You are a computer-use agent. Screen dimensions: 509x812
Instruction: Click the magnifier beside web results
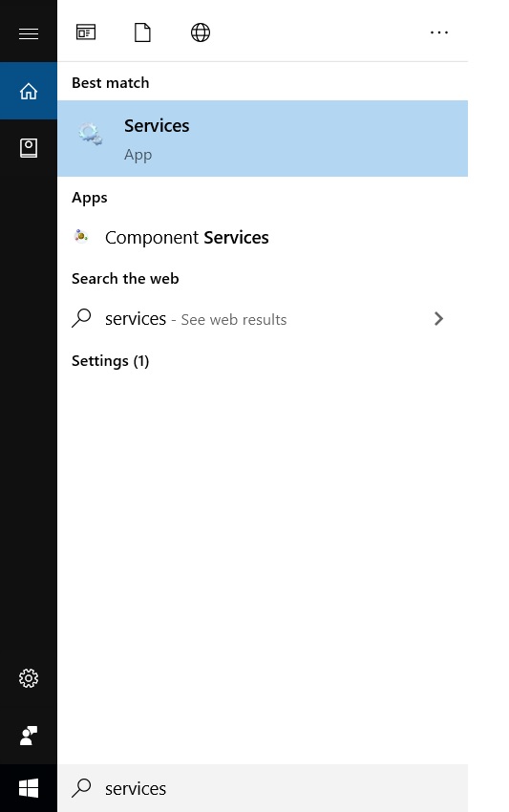pos(81,318)
